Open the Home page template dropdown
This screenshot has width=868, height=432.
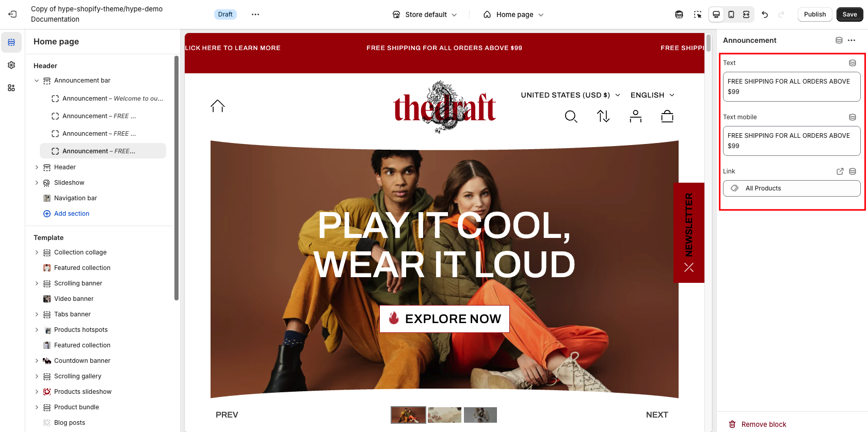pos(513,14)
